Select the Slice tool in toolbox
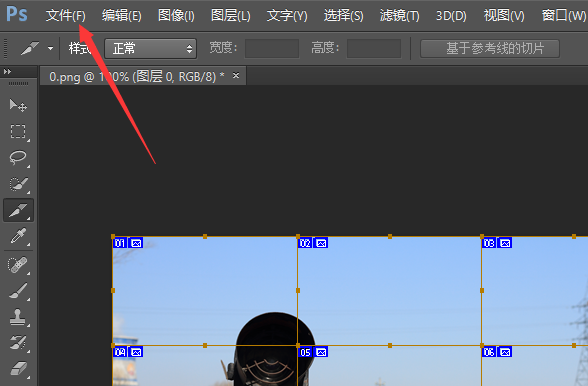 click(18, 210)
